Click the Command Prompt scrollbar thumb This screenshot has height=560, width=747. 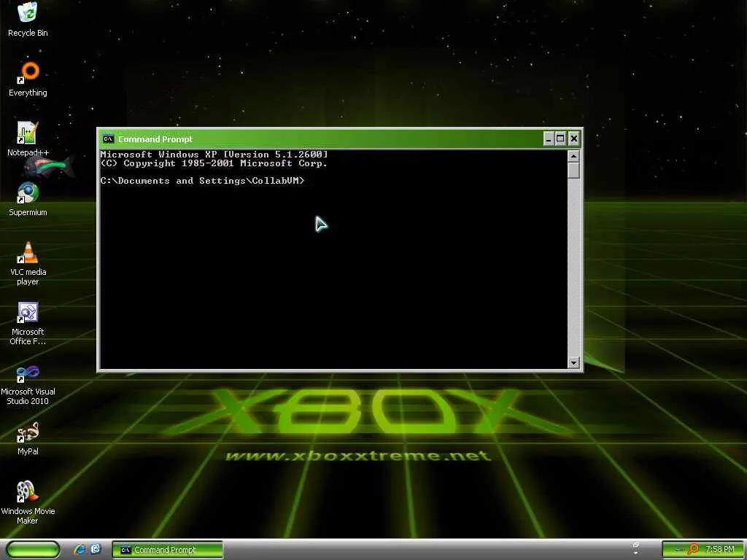tap(573, 171)
